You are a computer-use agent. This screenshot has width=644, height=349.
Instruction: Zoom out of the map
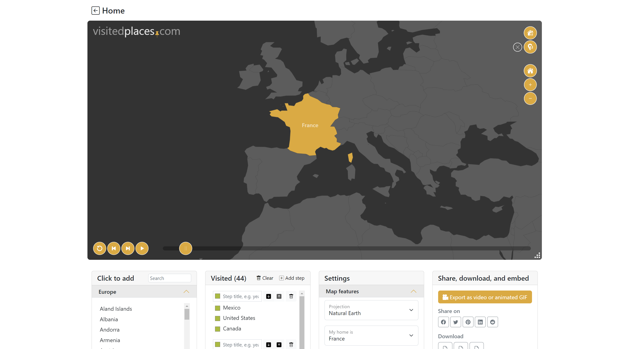tap(530, 98)
